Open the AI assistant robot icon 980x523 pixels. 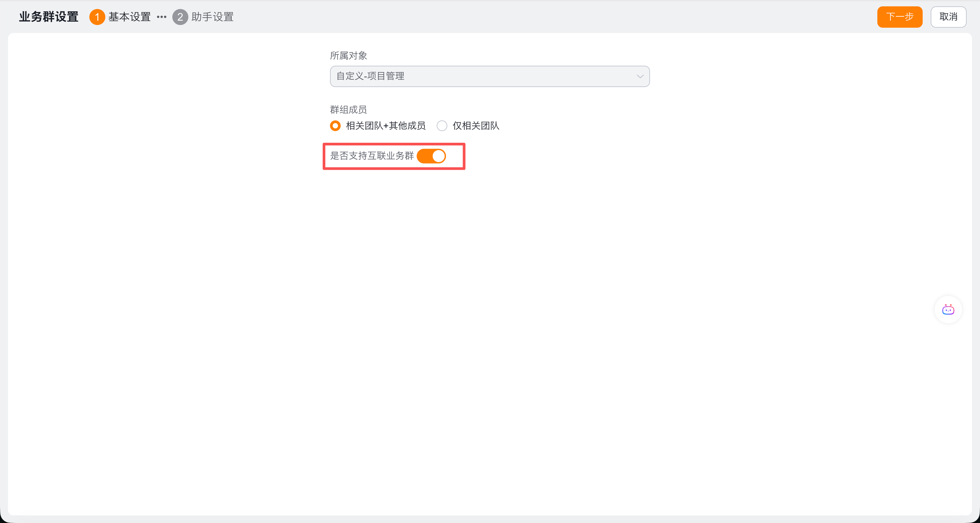[x=948, y=310]
